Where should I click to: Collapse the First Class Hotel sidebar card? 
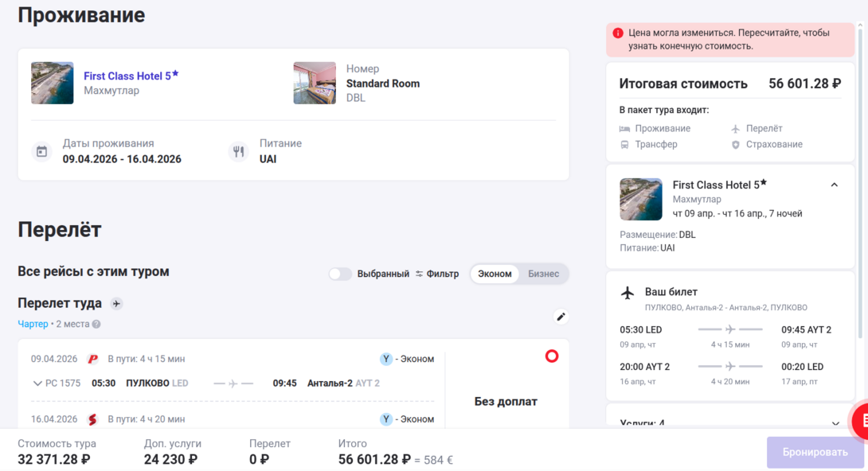point(834,185)
